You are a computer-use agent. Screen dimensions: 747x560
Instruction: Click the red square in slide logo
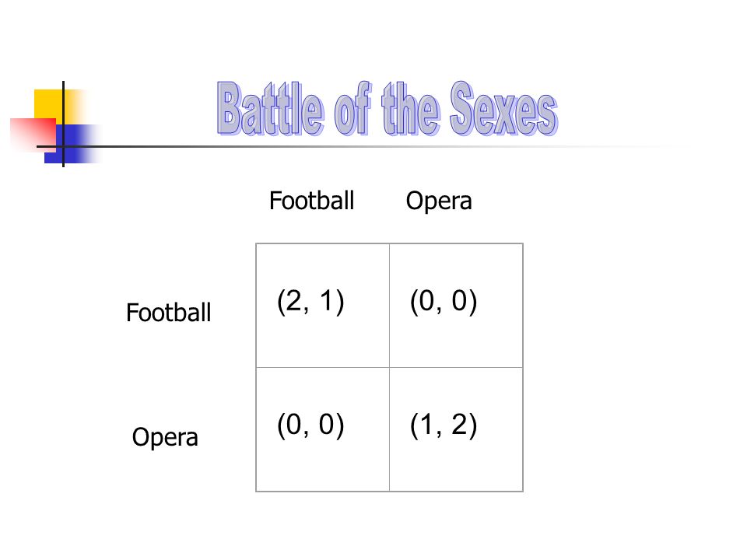(x=34, y=135)
